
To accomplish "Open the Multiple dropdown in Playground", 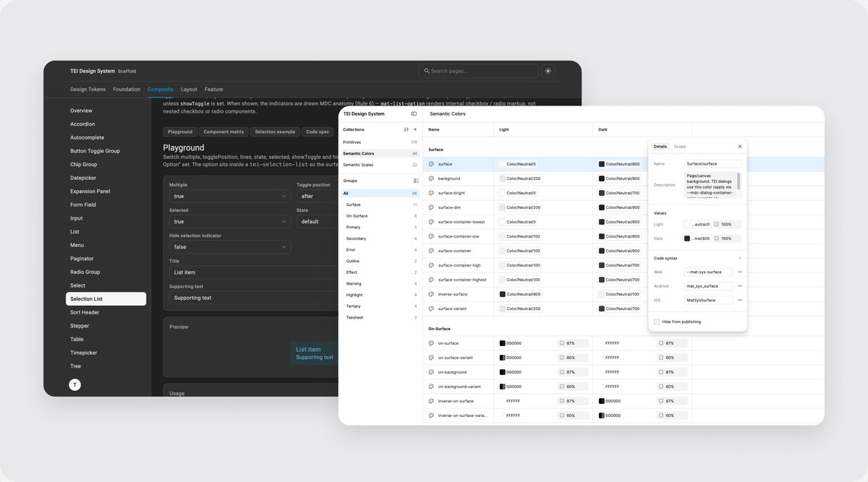I will point(230,196).
